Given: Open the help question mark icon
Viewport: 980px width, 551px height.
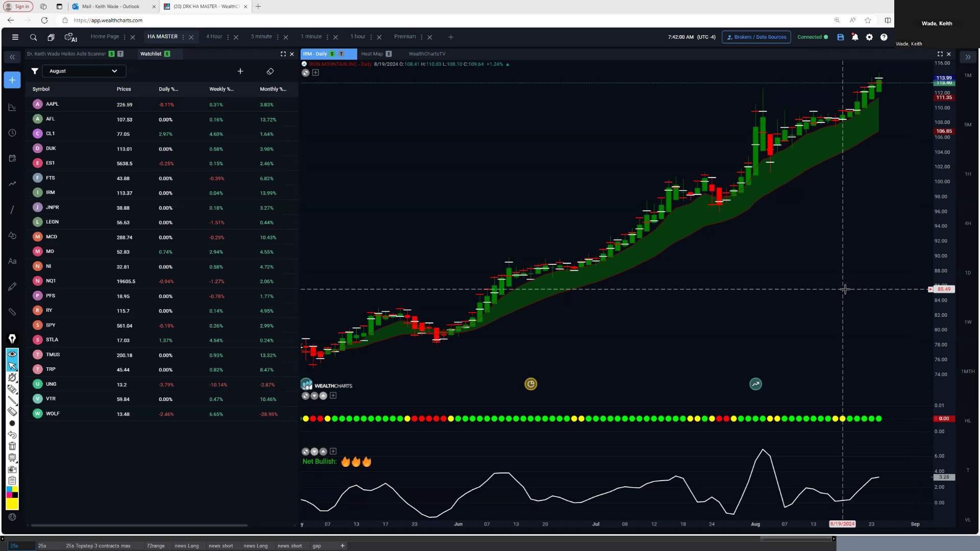Looking at the screenshot, I should point(884,37).
